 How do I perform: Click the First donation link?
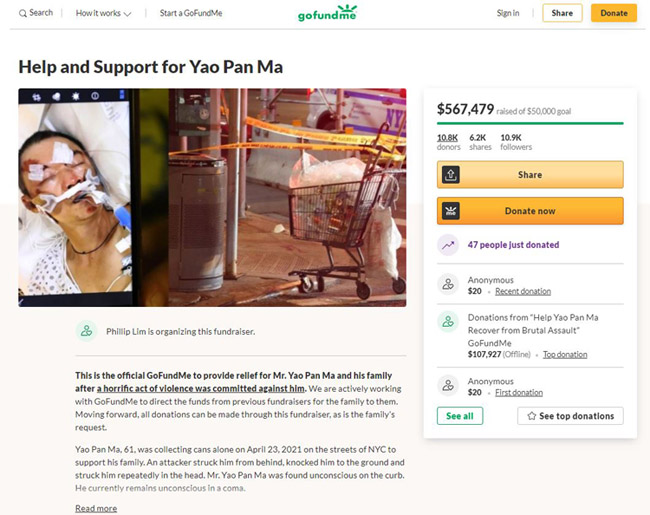519,393
